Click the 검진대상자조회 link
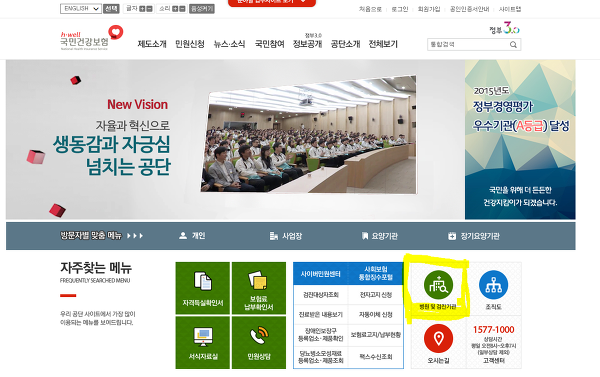This screenshot has width=600, height=377. click(x=321, y=295)
